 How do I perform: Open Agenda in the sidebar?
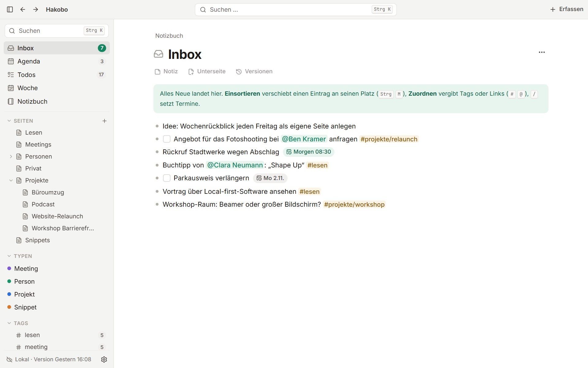click(x=57, y=61)
